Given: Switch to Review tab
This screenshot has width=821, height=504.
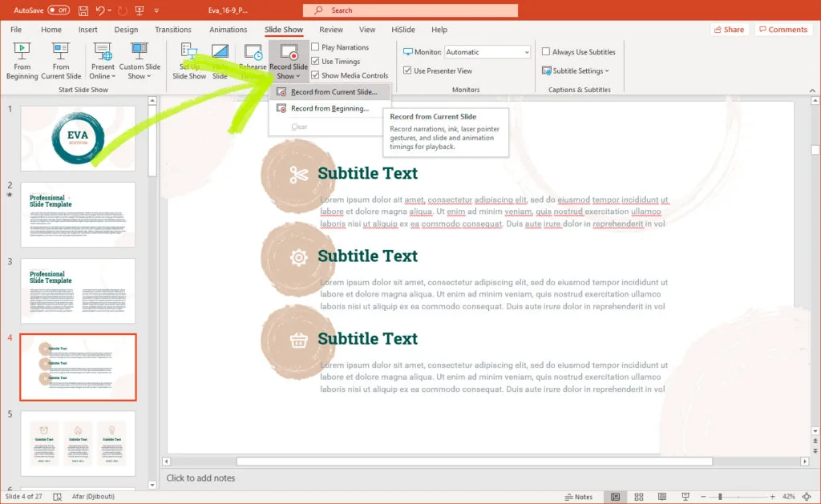Looking at the screenshot, I should coord(331,30).
